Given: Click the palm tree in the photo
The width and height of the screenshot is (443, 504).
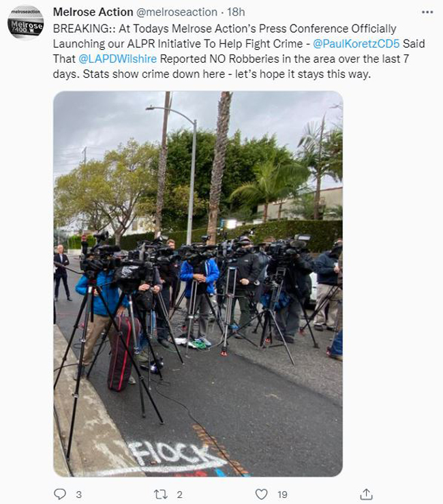Looking at the screenshot, I should [x=219, y=167].
